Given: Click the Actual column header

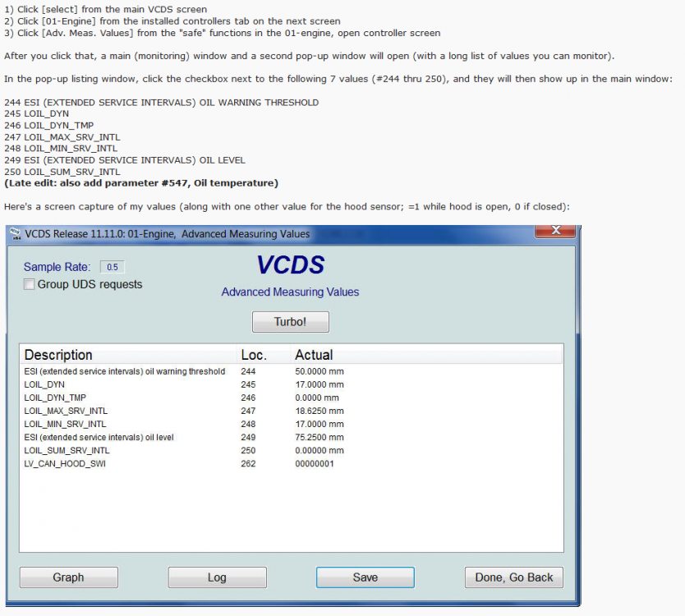Looking at the screenshot, I should click(314, 355).
